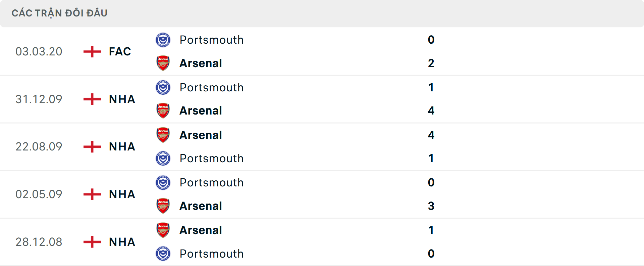Click Arsenal's score 3 from 02.05.09
Image resolution: width=644 pixels, height=266 pixels.
point(432,206)
